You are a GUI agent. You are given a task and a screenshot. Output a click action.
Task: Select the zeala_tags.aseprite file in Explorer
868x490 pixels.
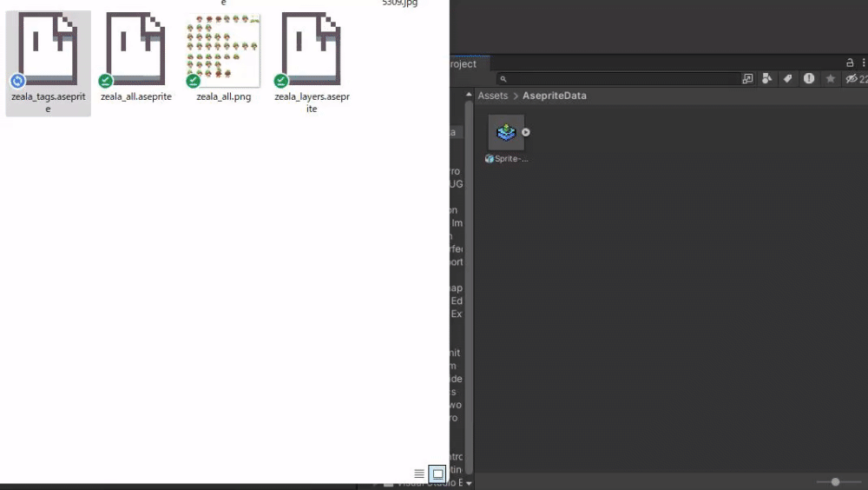pyautogui.click(x=48, y=63)
